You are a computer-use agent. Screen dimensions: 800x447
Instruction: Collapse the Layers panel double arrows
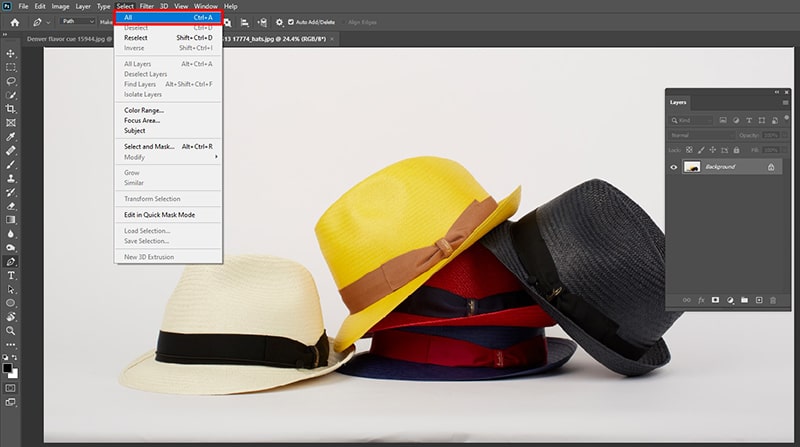[777, 92]
